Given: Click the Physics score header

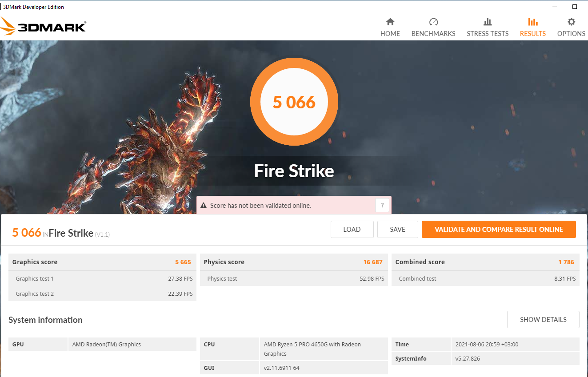Looking at the screenshot, I should 224,262.
